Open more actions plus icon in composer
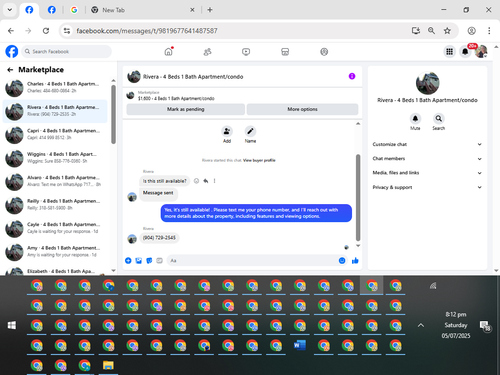 pos(128,261)
